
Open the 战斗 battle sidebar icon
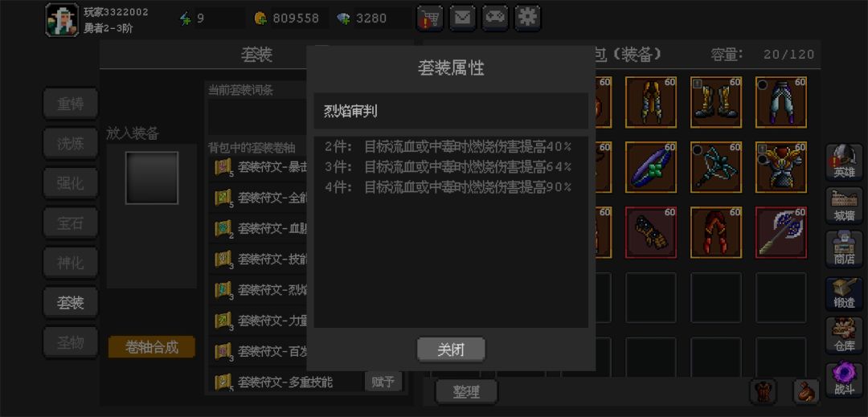[844, 379]
